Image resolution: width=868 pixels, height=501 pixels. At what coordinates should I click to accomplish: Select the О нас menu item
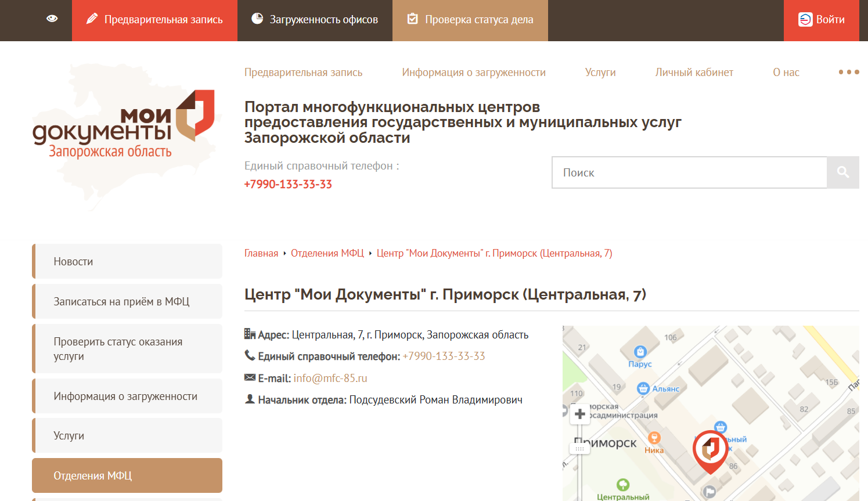(786, 72)
